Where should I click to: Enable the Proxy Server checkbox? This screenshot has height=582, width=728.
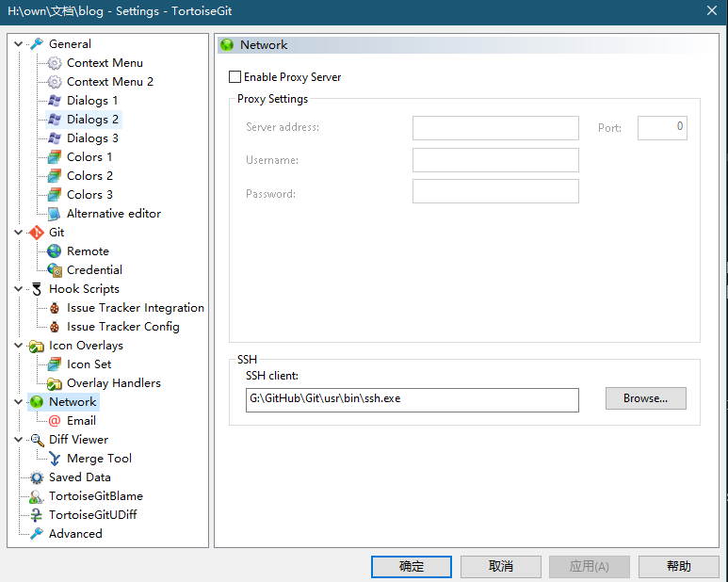[x=235, y=77]
